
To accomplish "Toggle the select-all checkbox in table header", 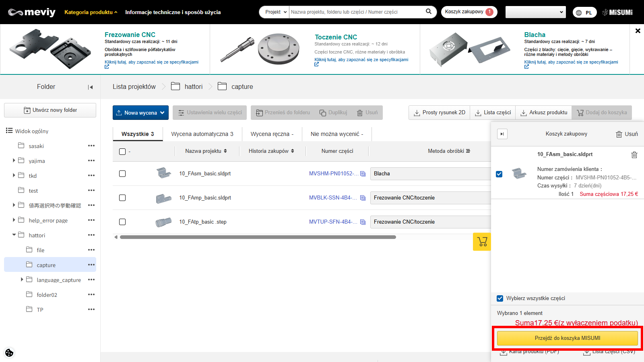I will point(122,152).
